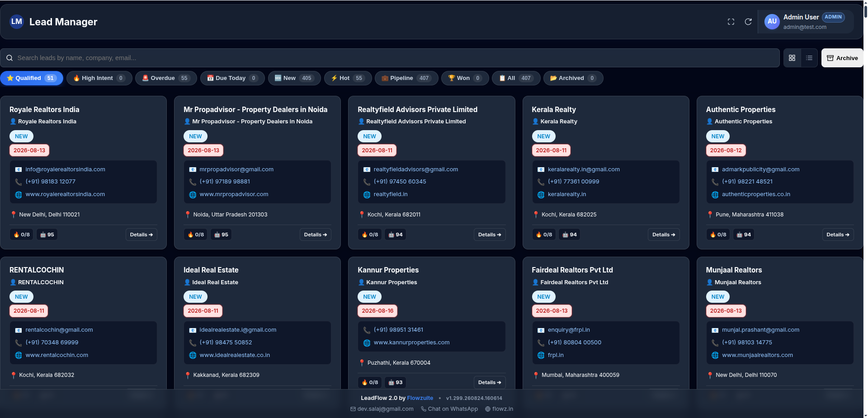The width and height of the screenshot is (868, 418).
Task: View Details for Realtyfield Advisors
Action: pyautogui.click(x=490, y=235)
